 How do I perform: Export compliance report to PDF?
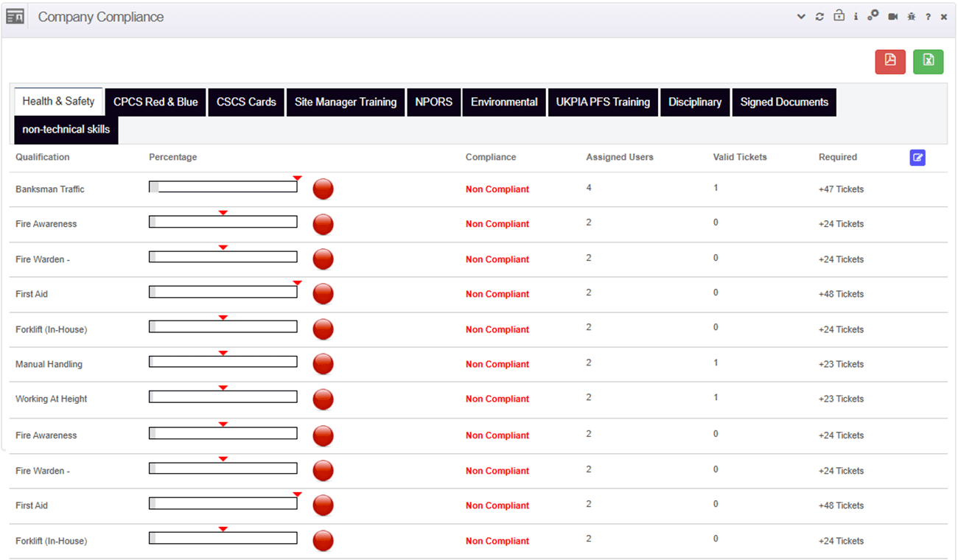point(890,62)
